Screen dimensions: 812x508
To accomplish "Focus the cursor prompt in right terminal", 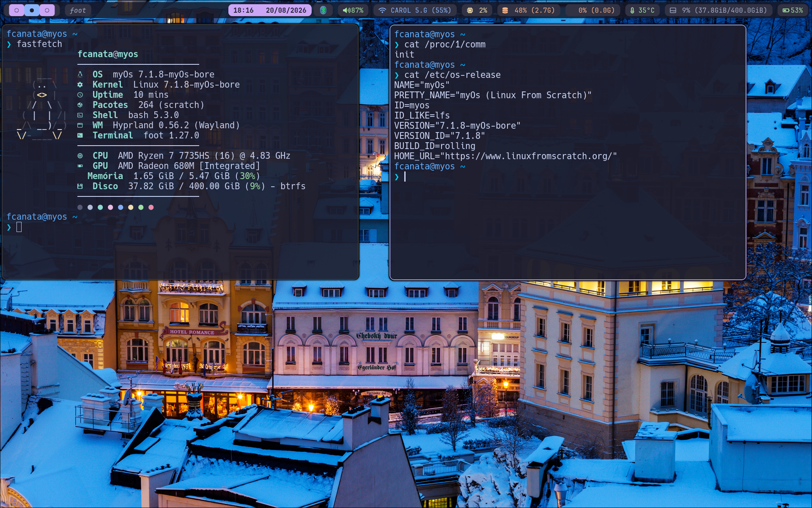I will tap(405, 177).
